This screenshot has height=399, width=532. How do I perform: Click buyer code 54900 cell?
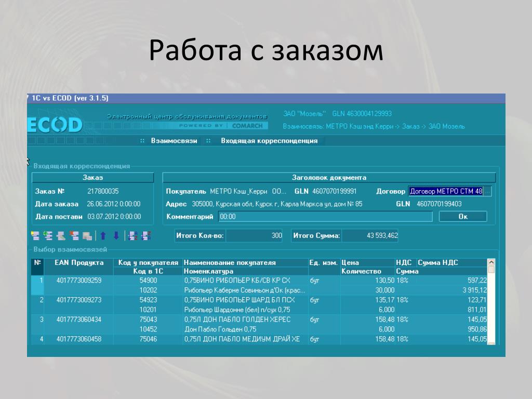tap(148, 280)
